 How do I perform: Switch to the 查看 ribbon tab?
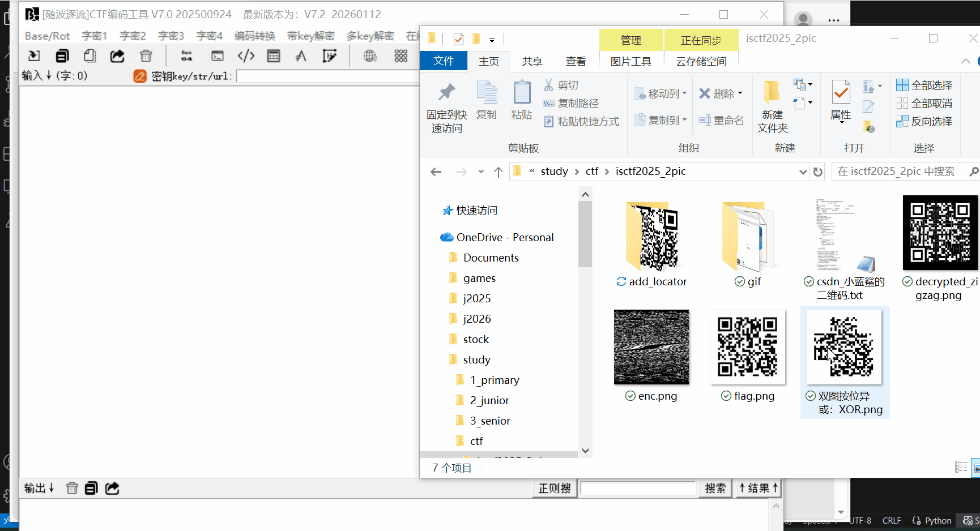click(x=576, y=61)
